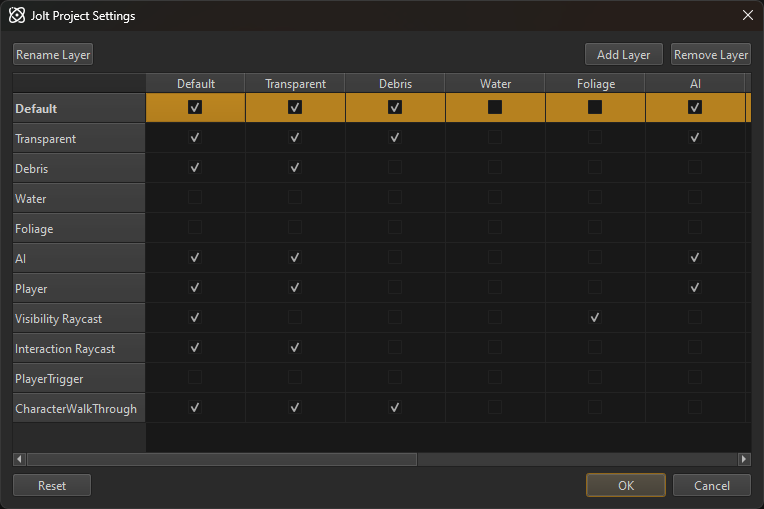Select the Foliage column header

pyautogui.click(x=595, y=83)
